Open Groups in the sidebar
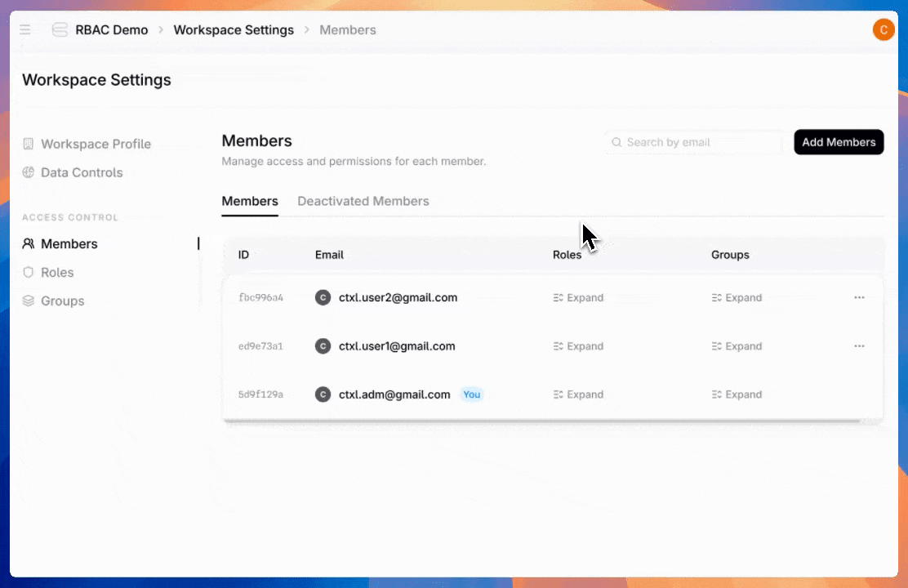This screenshot has height=588, width=908. (62, 301)
